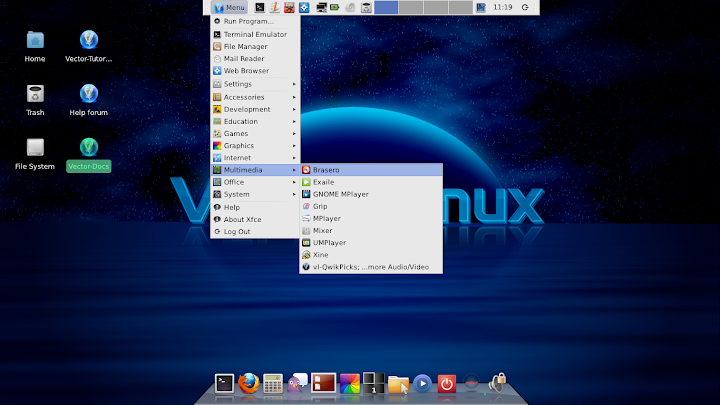Expand the System submenu

(255, 194)
